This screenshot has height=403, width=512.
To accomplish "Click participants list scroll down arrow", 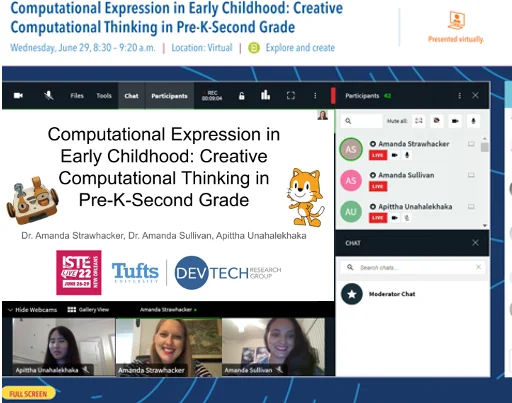I will click(485, 226).
